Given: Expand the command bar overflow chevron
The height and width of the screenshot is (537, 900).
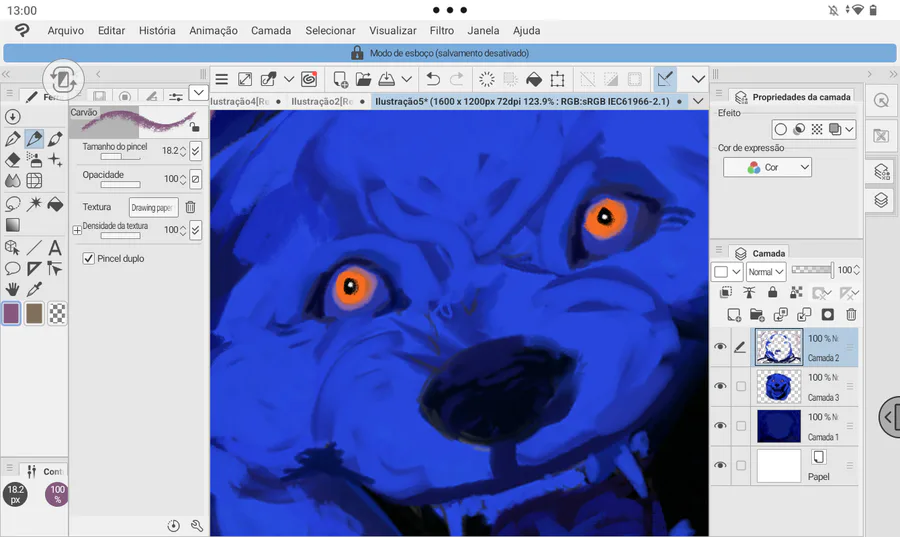Looking at the screenshot, I should 698,79.
